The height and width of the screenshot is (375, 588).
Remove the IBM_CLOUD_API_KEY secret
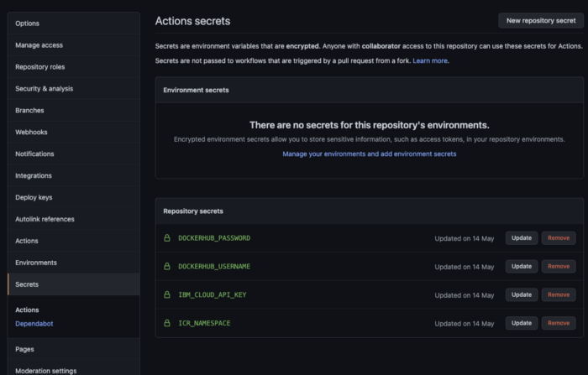point(559,294)
